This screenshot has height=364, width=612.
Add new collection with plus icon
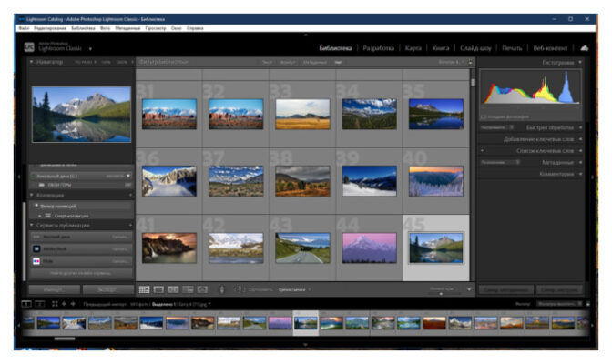tap(130, 195)
